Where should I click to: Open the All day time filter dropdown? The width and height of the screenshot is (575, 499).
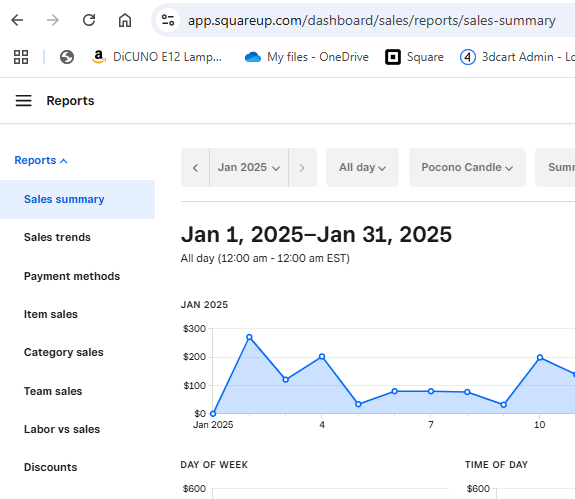coord(362,168)
